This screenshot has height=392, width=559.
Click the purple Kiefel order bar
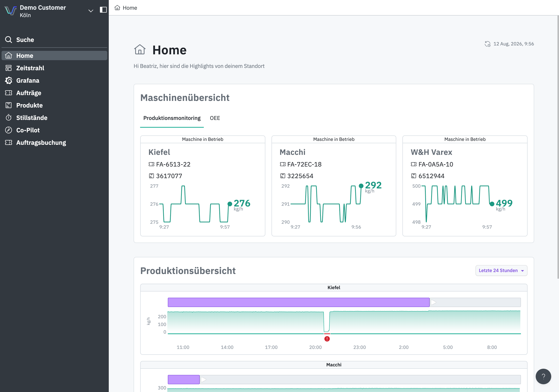click(299, 302)
